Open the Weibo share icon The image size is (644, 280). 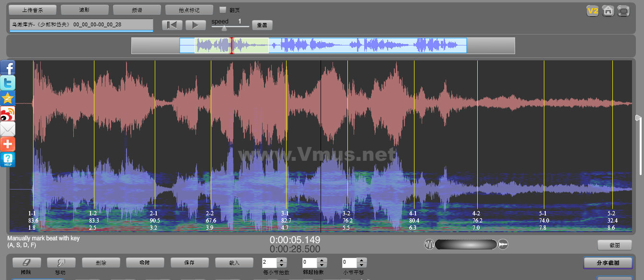8,113
